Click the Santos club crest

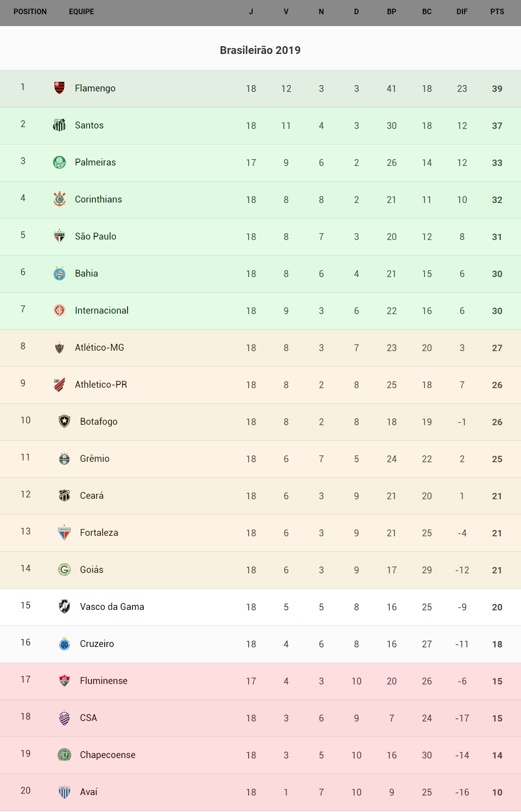click(59, 125)
